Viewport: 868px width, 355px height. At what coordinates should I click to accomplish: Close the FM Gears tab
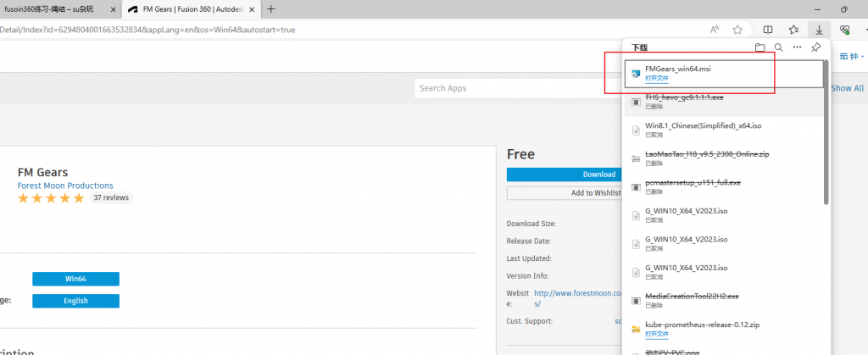click(253, 9)
